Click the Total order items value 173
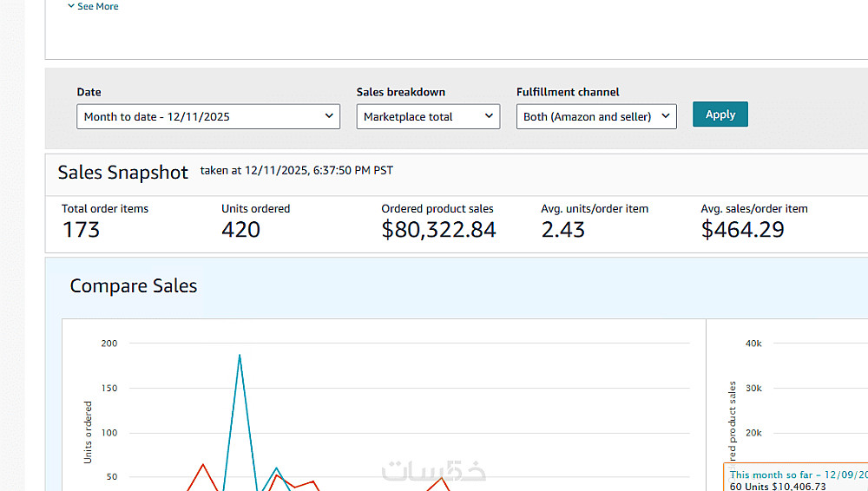Image resolution: width=868 pixels, height=491 pixels. tap(82, 230)
